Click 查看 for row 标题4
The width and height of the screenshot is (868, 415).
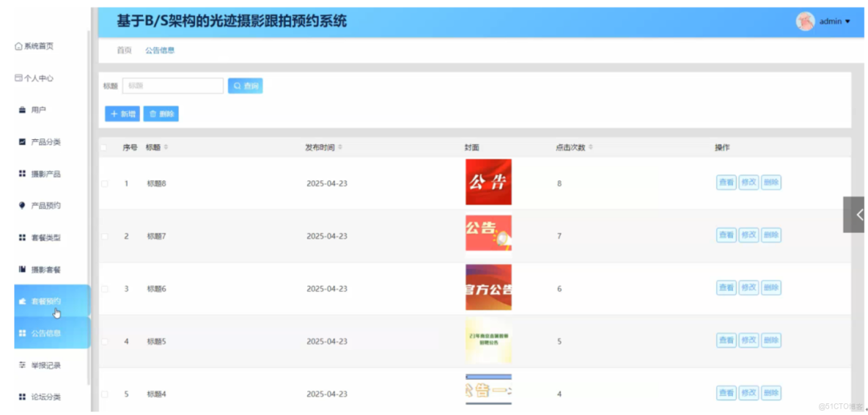tap(727, 393)
